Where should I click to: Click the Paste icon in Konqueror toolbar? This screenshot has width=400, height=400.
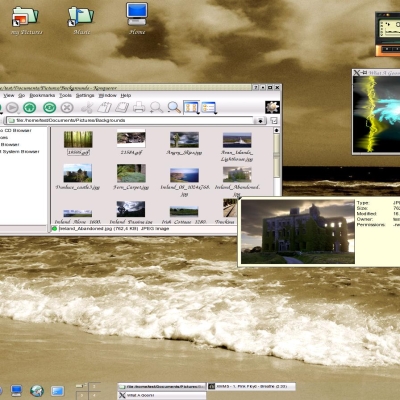click(x=122, y=108)
